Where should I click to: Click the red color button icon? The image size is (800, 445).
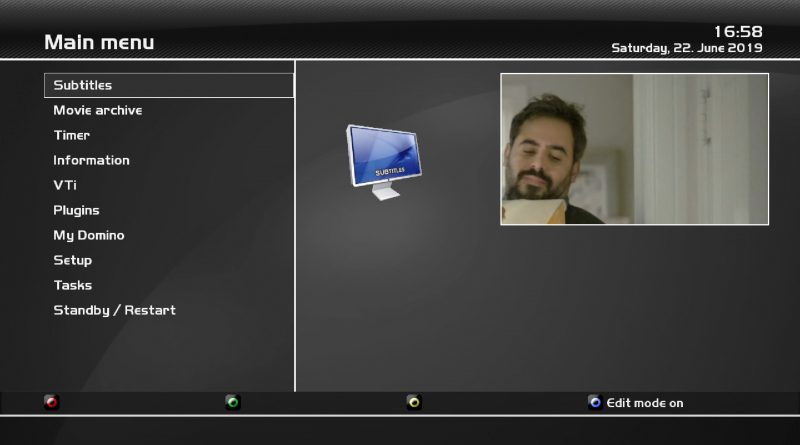click(x=52, y=403)
